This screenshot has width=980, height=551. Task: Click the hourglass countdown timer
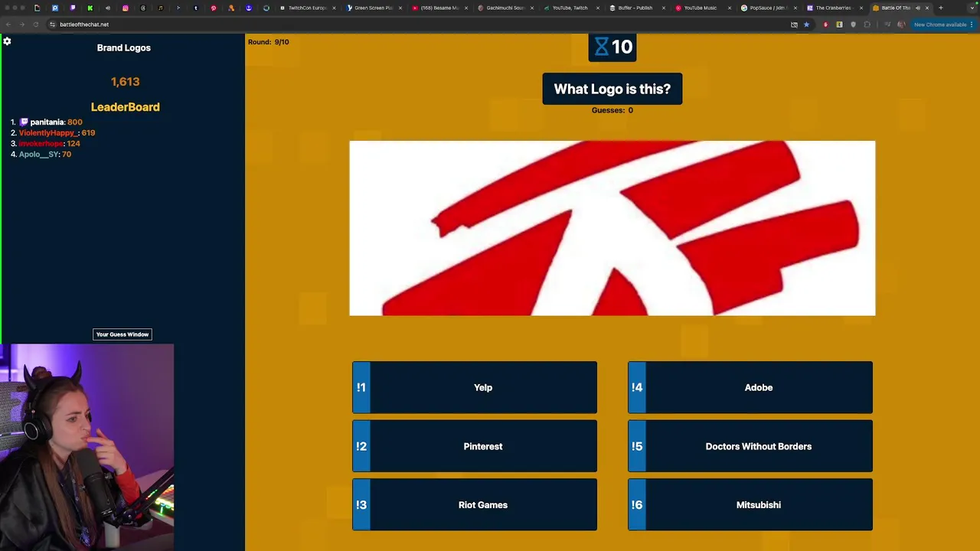(x=612, y=47)
